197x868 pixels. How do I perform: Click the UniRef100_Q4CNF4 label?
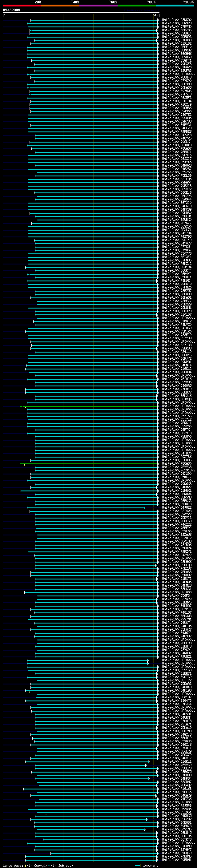176,365
